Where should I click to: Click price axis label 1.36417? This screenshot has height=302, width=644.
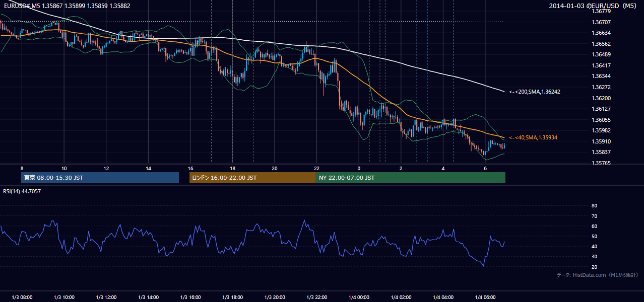click(x=601, y=65)
